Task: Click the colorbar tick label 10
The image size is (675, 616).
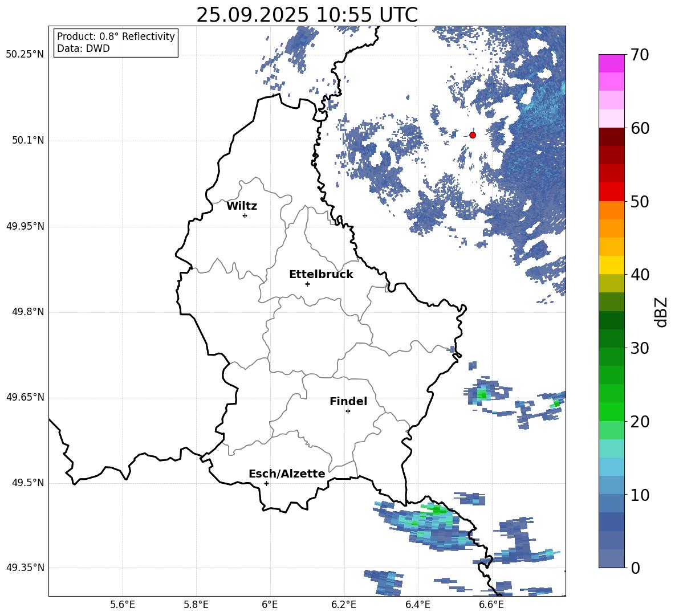Action: 640,495
